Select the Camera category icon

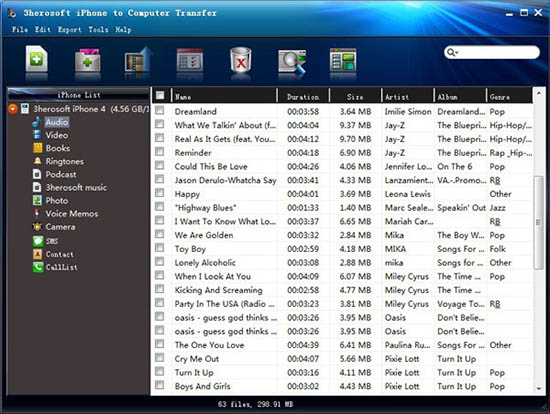pyautogui.click(x=37, y=227)
